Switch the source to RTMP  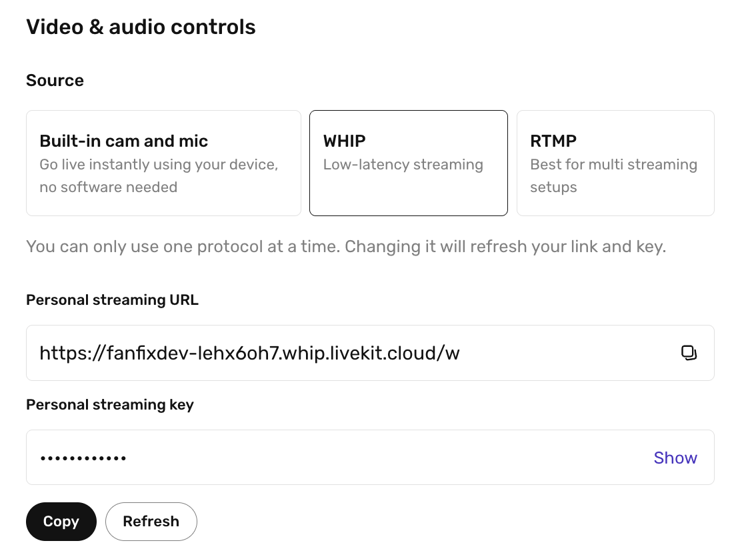click(615, 163)
